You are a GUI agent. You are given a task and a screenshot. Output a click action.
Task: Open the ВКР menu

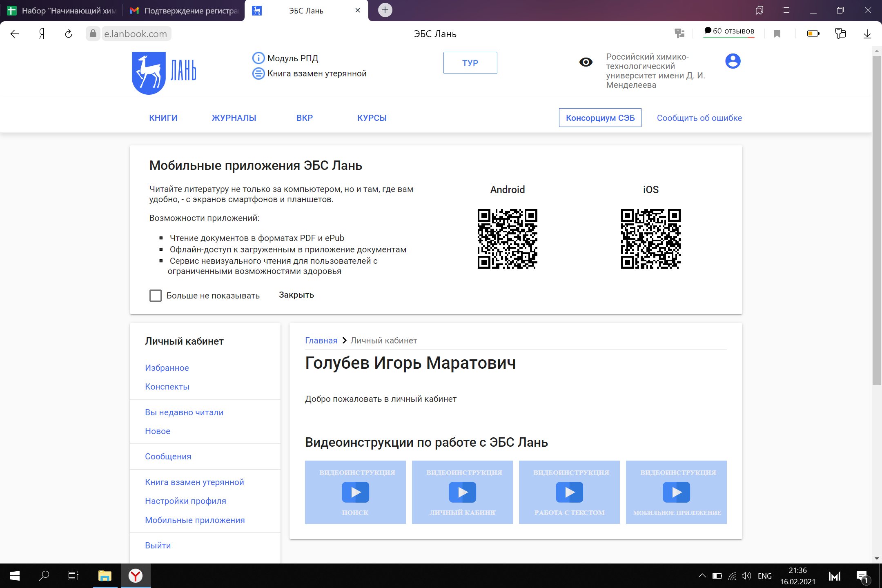(305, 118)
